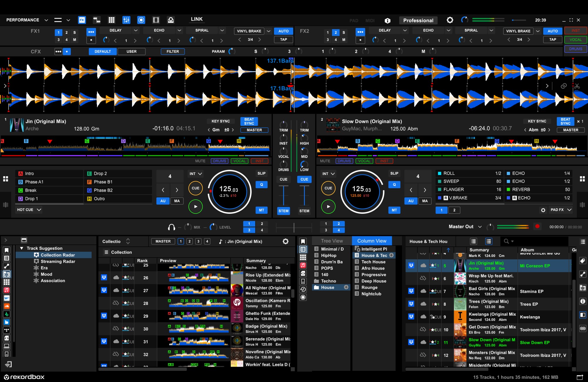Select the Column View tab in browser

(371, 242)
